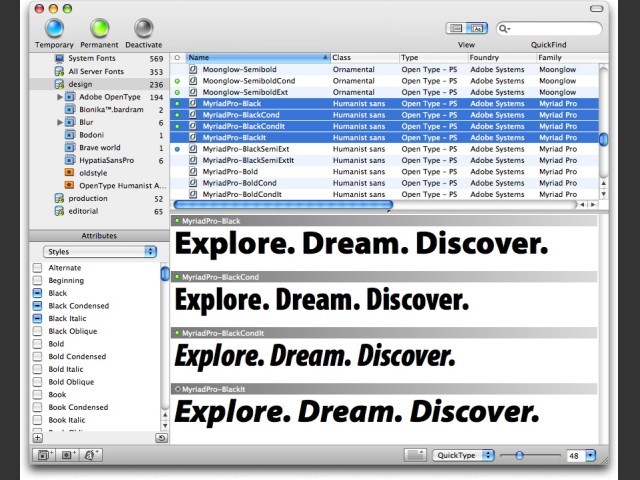The height and width of the screenshot is (480, 640).
Task: Enable the Bold style checkbox
Action: (38, 344)
